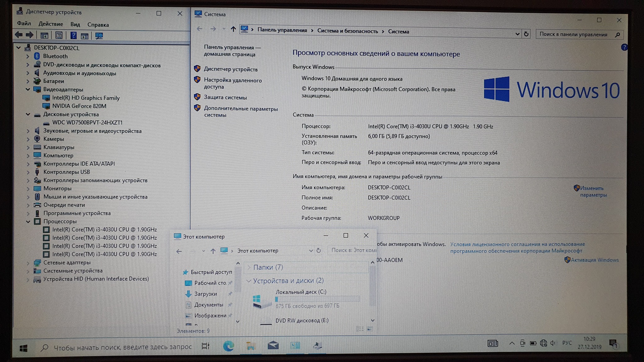Open Загрузки in quick access pane
The width and height of the screenshot is (644, 362).
pyautogui.click(x=205, y=294)
